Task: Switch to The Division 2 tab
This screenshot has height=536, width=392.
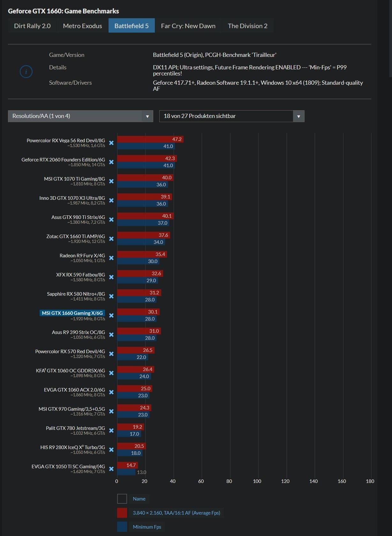Action: click(x=248, y=26)
